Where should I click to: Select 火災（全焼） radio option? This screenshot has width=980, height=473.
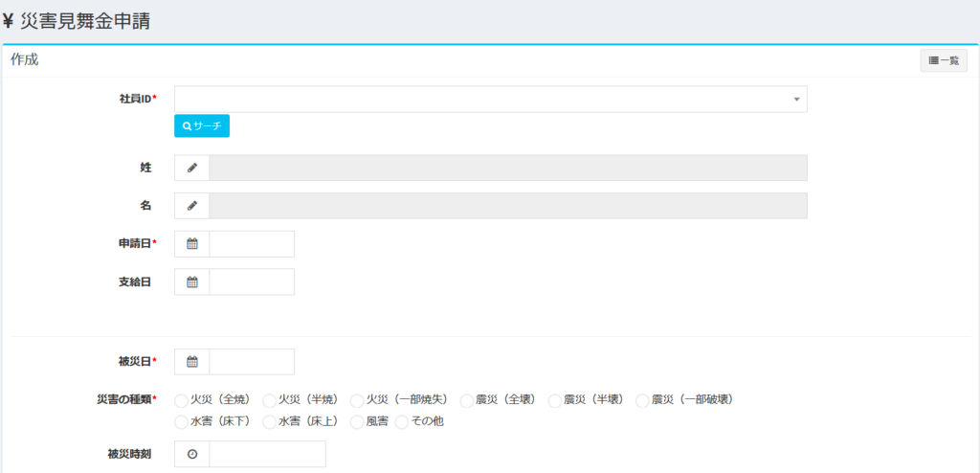click(181, 400)
